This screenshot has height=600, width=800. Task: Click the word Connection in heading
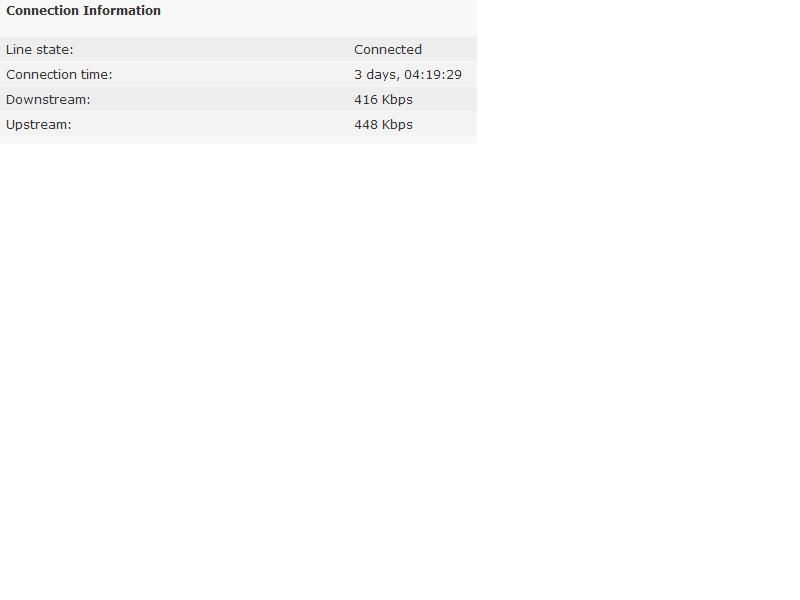tap(42, 11)
